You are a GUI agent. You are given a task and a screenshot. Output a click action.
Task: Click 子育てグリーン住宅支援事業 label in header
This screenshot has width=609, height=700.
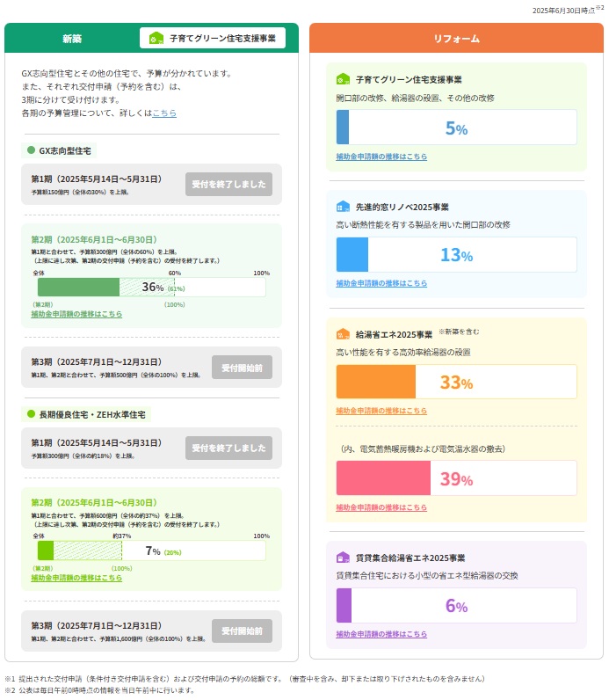(x=222, y=39)
